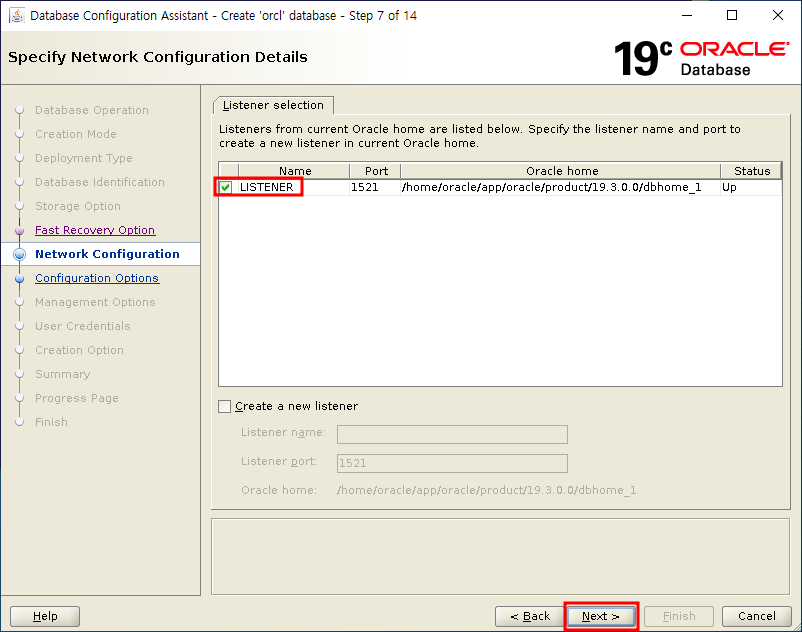Click Creation Option step in sidebar

point(79,350)
